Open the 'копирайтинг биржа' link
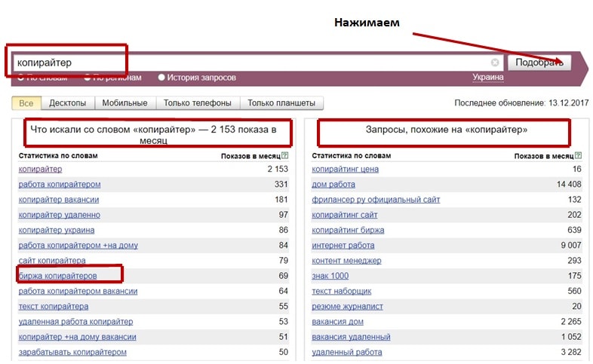 pyautogui.click(x=348, y=230)
